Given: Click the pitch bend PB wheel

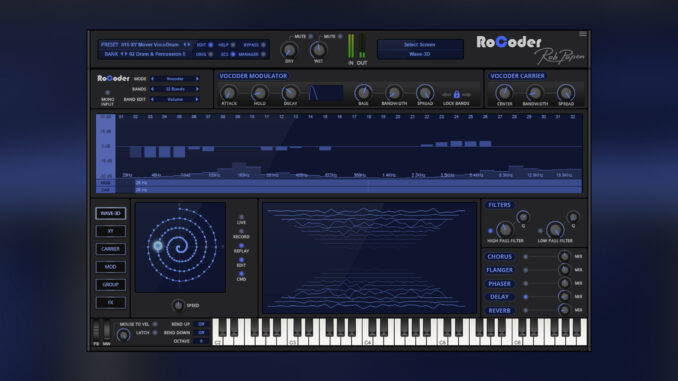Looking at the screenshot, I should [x=96, y=330].
